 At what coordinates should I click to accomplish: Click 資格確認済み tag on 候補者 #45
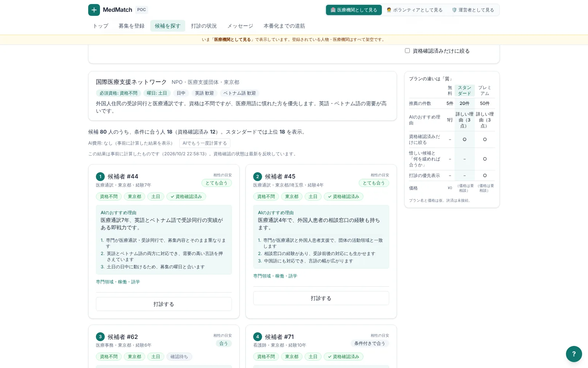click(344, 197)
